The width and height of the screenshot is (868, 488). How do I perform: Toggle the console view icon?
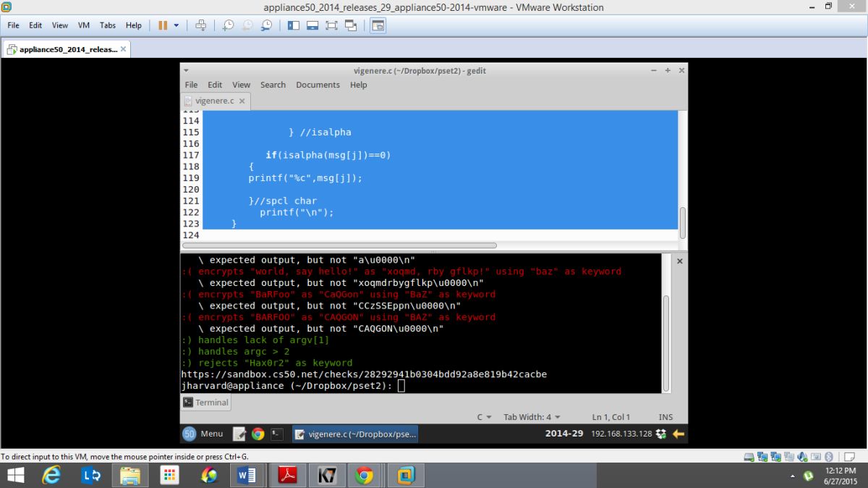click(x=378, y=25)
